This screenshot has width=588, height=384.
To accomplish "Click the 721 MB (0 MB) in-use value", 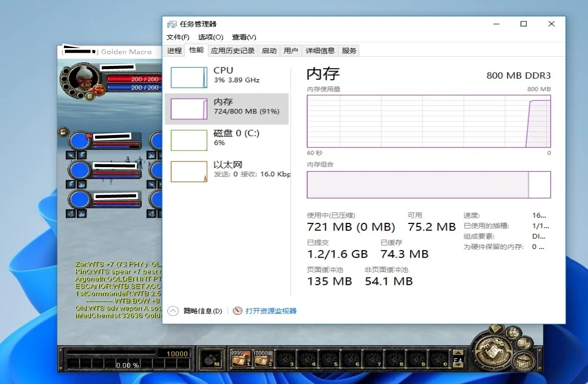I will click(351, 227).
